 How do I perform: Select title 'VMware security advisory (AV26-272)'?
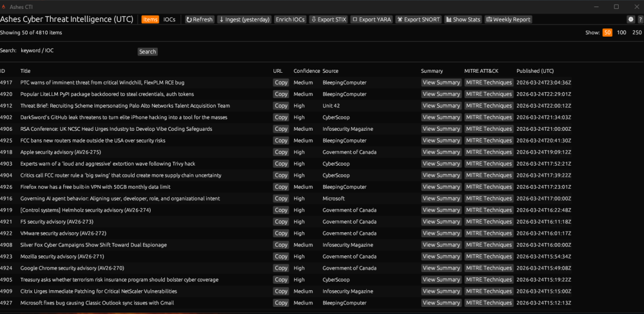click(63, 234)
